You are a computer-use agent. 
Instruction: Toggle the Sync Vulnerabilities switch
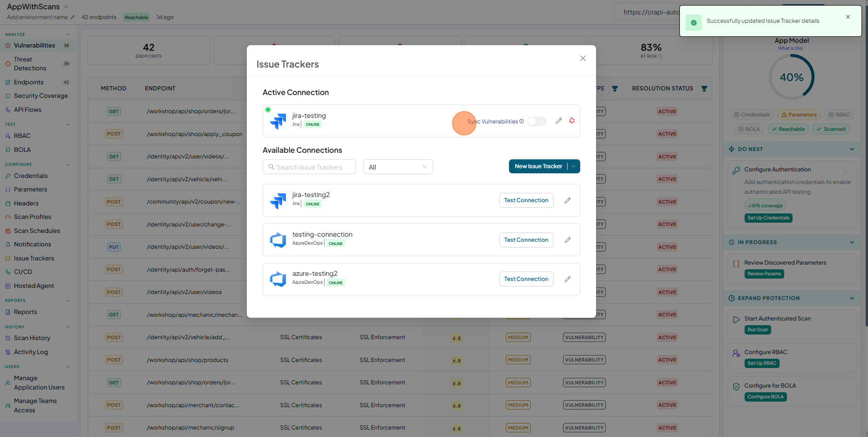(537, 121)
